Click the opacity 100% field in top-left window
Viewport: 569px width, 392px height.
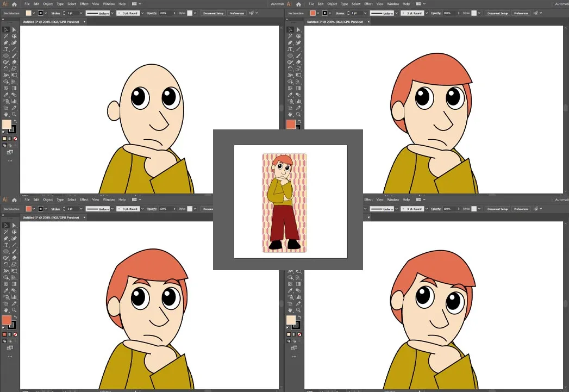(165, 13)
